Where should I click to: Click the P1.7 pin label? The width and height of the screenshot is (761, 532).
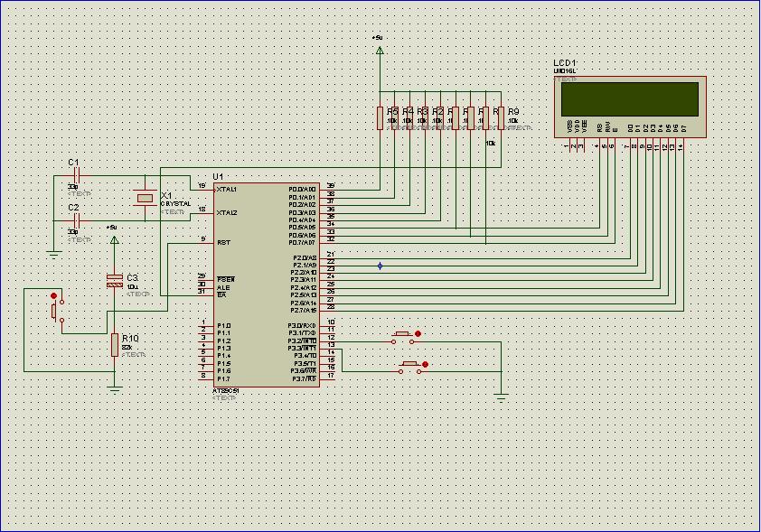[x=224, y=378]
